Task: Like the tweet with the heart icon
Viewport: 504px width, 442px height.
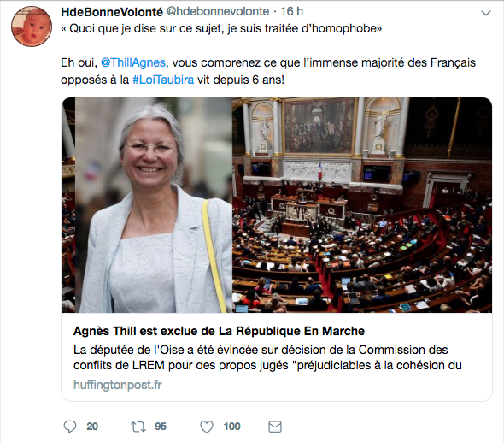Action: [x=207, y=427]
